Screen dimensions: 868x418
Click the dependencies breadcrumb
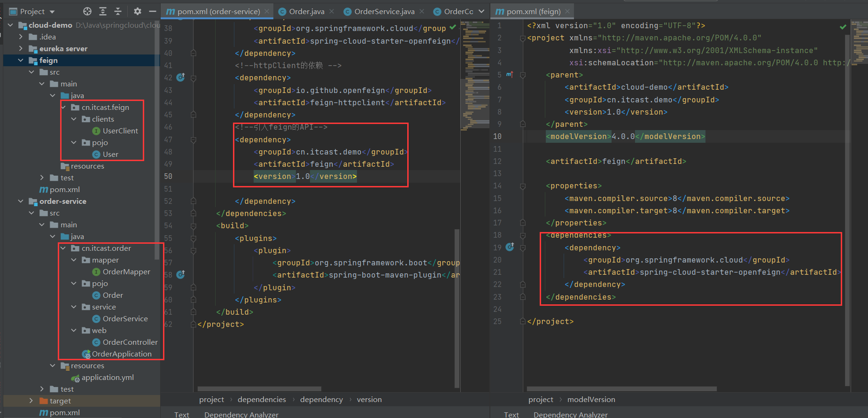262,399
